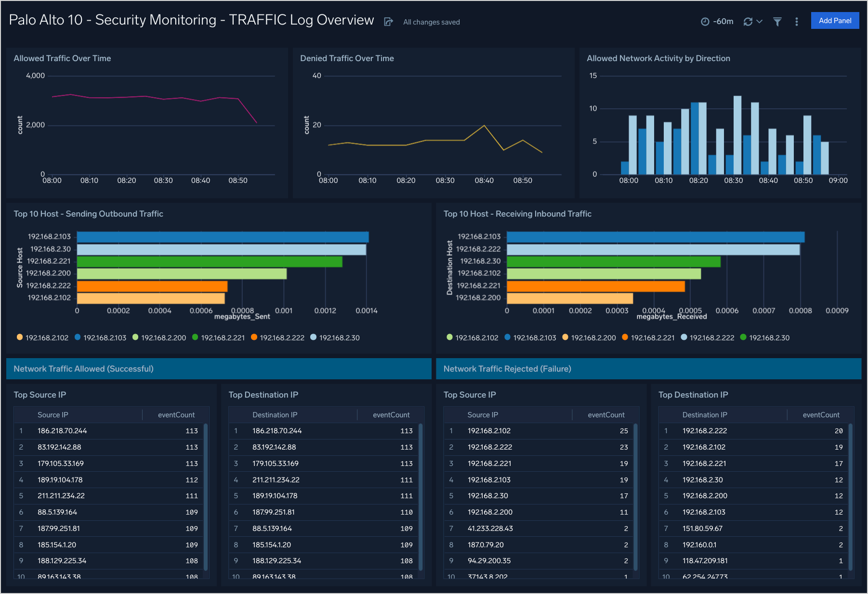Click the top bar for 192.168.2.103 outbound

(222, 236)
